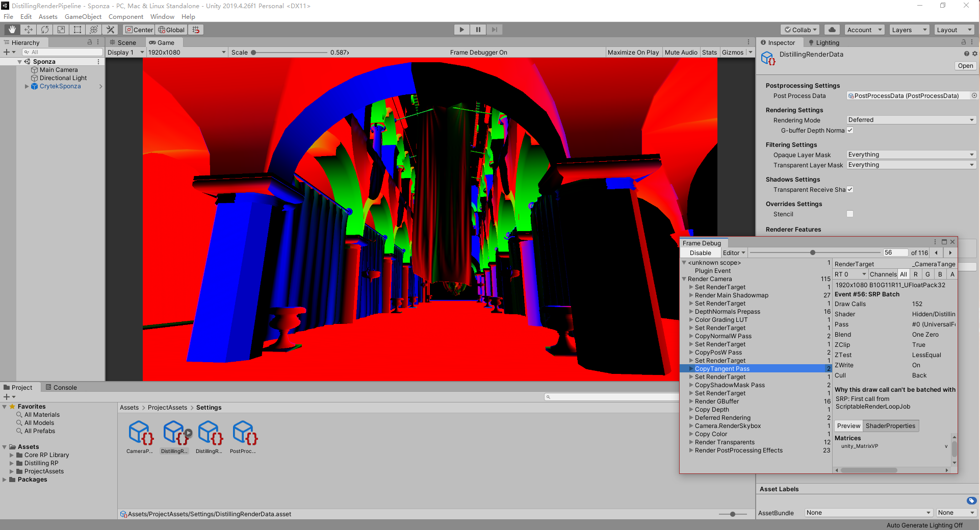Image resolution: width=980 pixels, height=530 pixels.
Task: Select the Rotate tool
Action: pos(45,30)
